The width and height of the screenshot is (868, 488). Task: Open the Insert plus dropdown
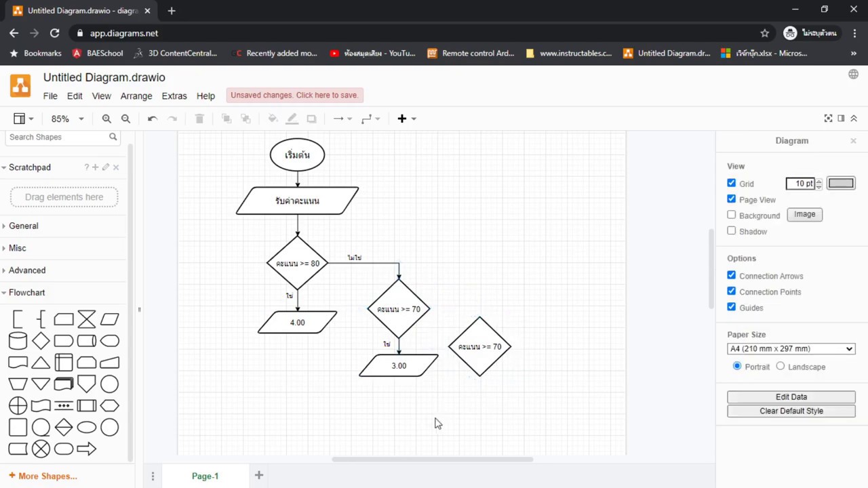click(406, 119)
